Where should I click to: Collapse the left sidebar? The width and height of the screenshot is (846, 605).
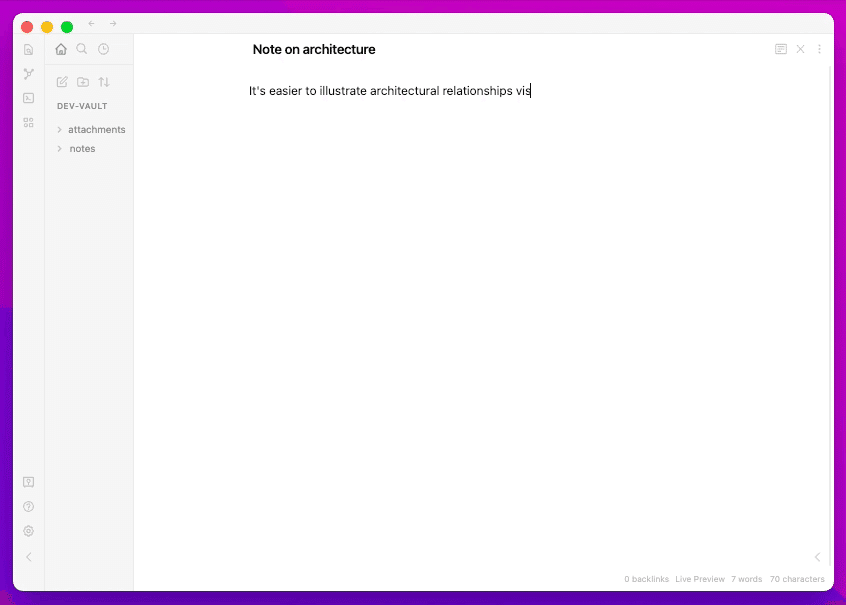tap(28, 557)
